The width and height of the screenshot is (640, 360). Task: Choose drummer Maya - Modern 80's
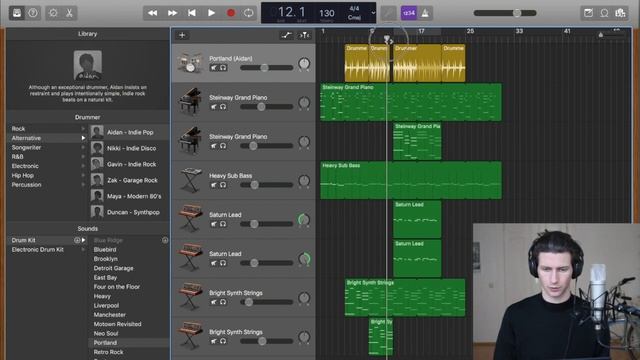click(x=129, y=196)
